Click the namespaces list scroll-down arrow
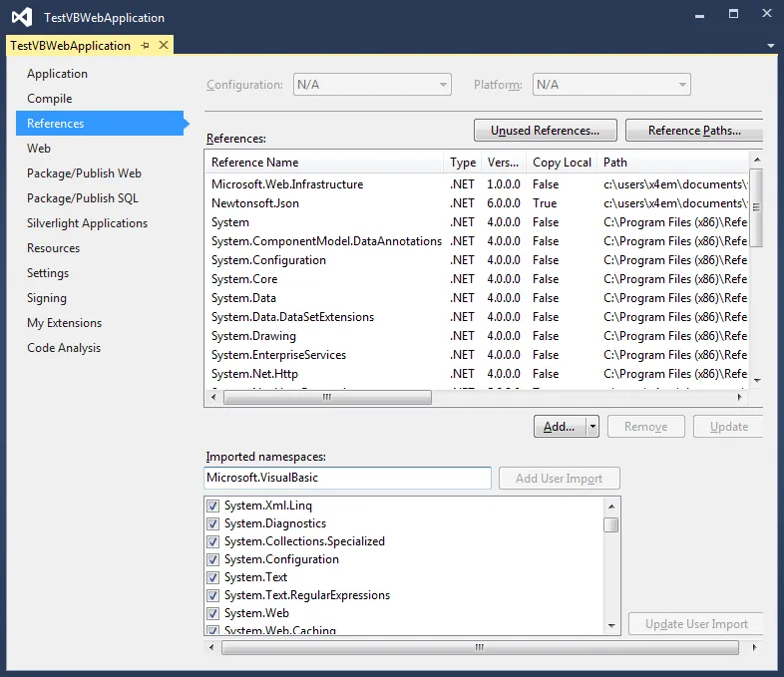This screenshot has height=677, width=784. (x=611, y=625)
